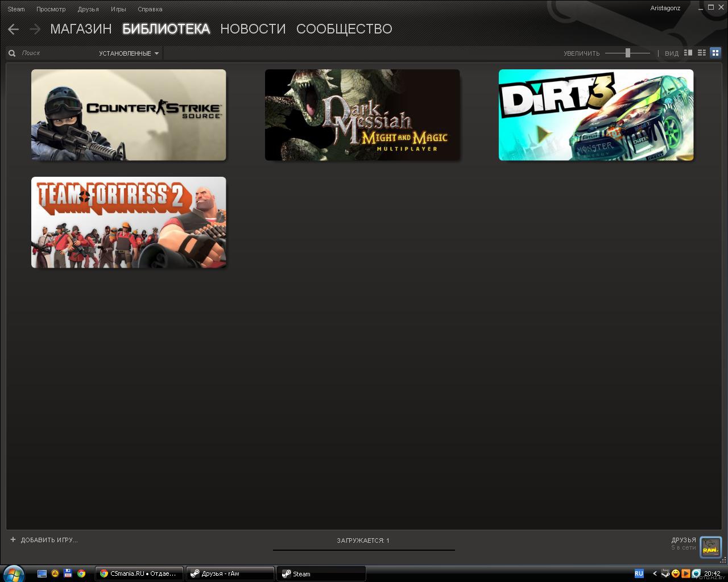Go to the Сообщество section
The height and width of the screenshot is (582, 728).
pyautogui.click(x=344, y=29)
